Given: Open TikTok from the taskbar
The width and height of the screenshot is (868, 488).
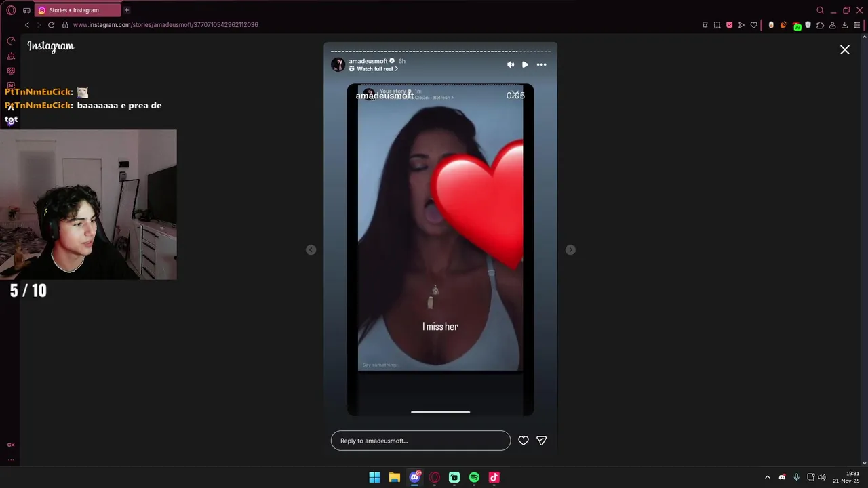Looking at the screenshot, I should pyautogui.click(x=494, y=477).
